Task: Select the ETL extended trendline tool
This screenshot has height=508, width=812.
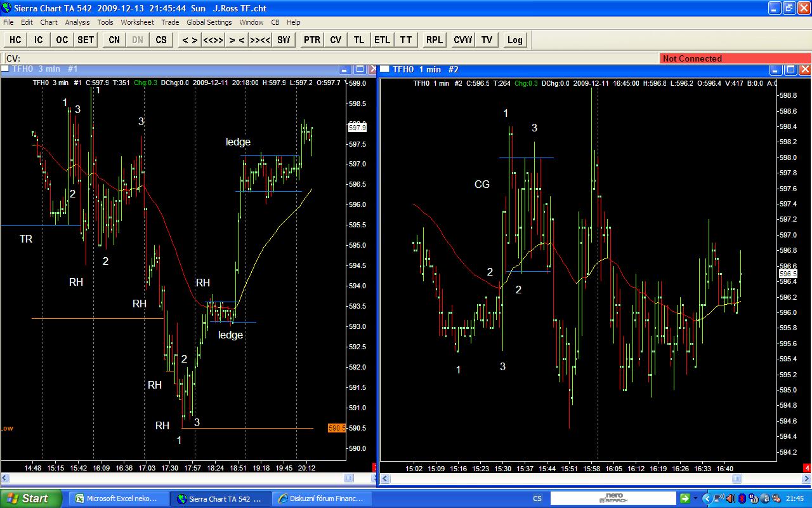Action: (383, 40)
